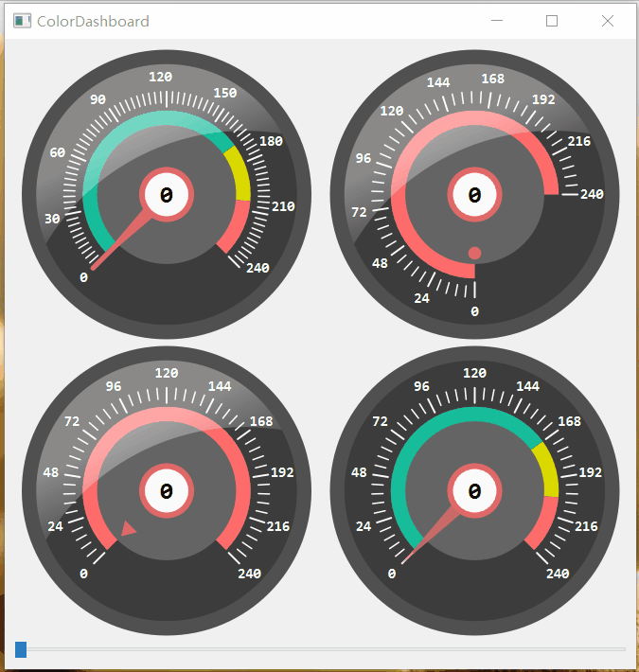Click the label 240 on bottom-left gauge
This screenshot has height=672, width=639.
click(249, 574)
